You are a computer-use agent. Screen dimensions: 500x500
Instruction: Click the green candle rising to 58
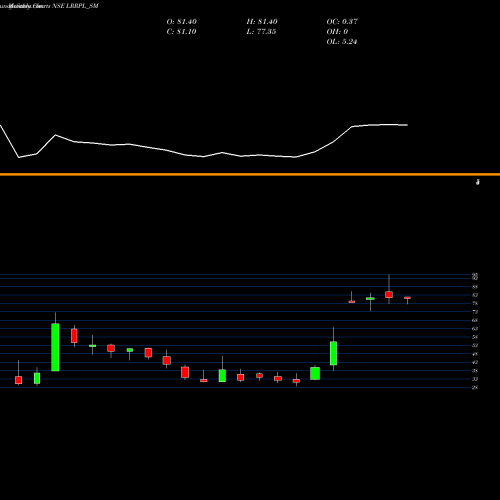point(333,353)
